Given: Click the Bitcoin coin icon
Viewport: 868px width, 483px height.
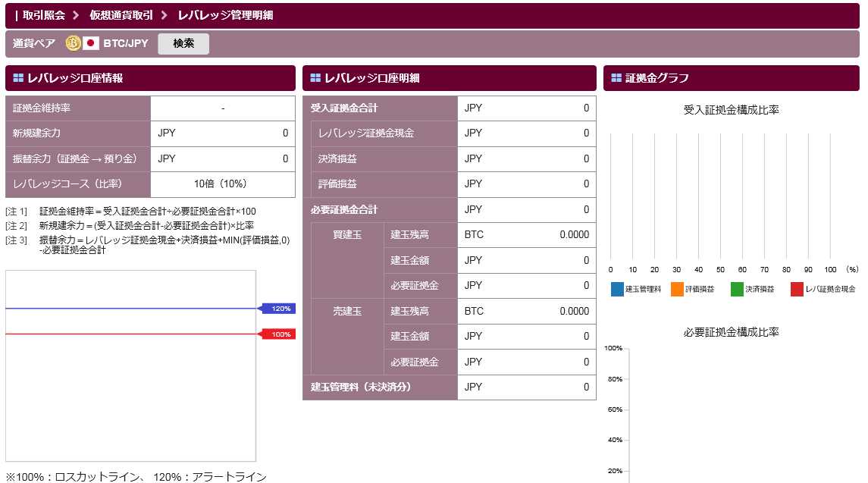Looking at the screenshot, I should pos(74,43).
